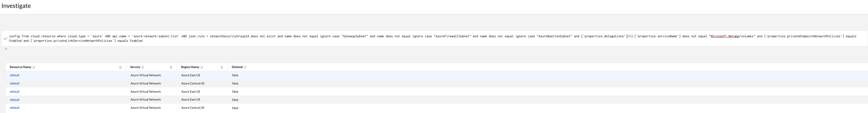Click the sort arrows next to Region Name
The image size is (868, 113).
tap(202, 68)
